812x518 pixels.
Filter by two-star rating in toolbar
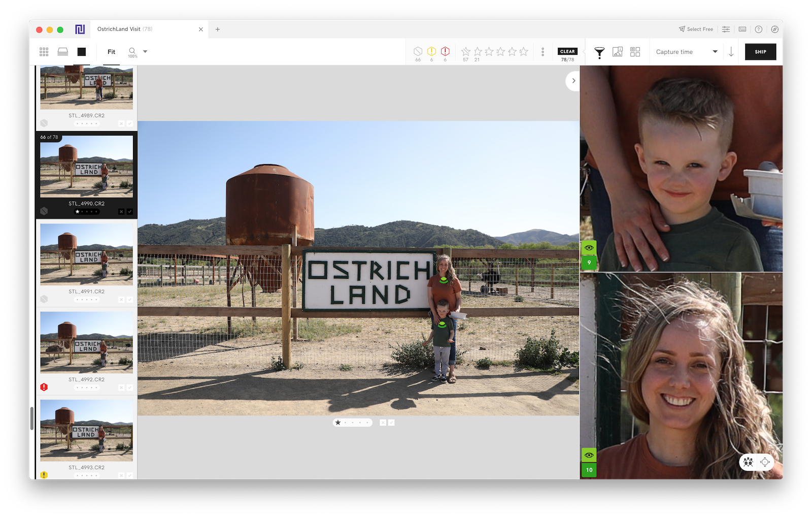(489, 52)
